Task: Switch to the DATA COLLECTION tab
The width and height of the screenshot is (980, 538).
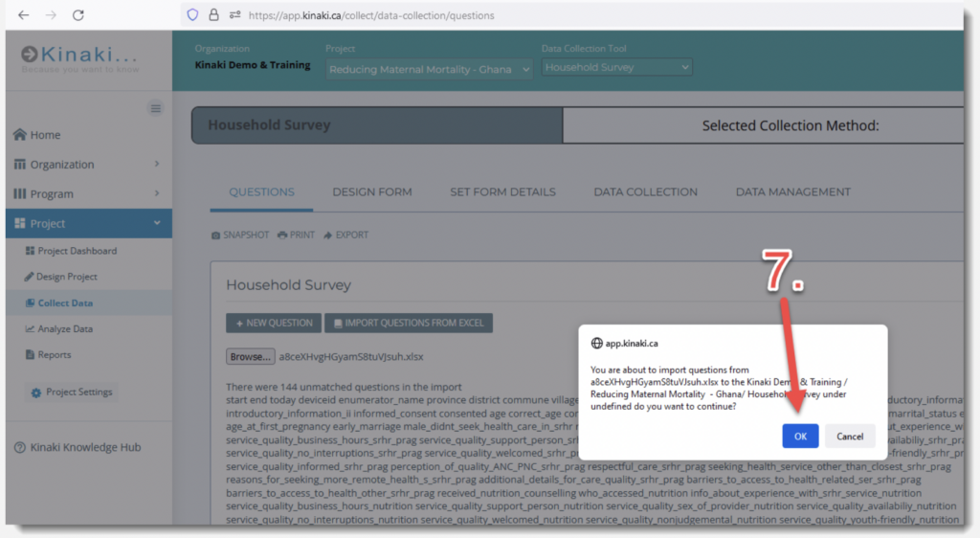Action: tap(646, 191)
